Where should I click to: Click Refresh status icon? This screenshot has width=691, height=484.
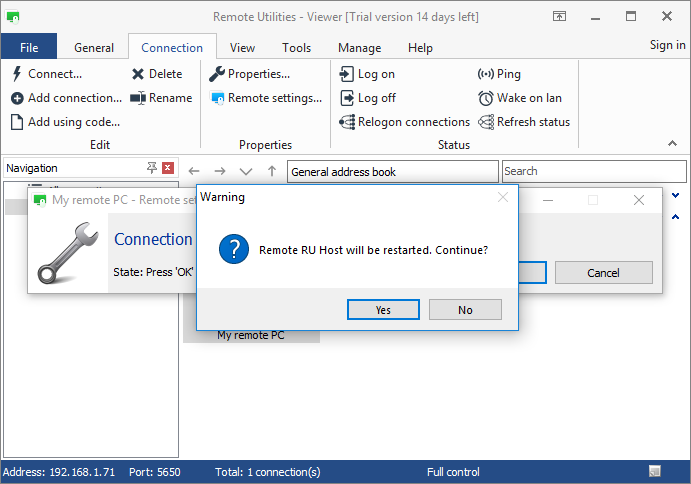tap(486, 122)
